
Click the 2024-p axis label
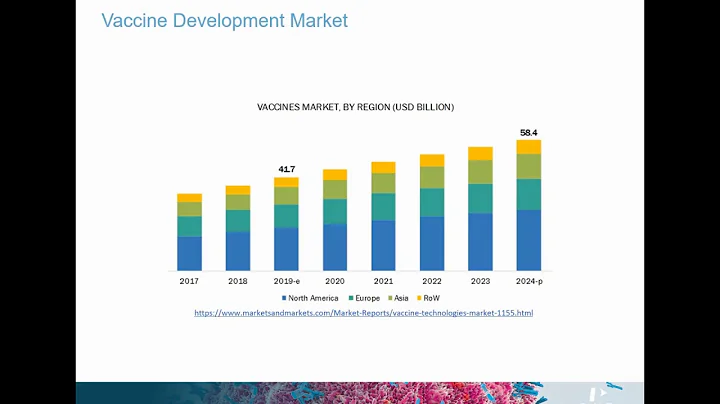click(x=529, y=281)
